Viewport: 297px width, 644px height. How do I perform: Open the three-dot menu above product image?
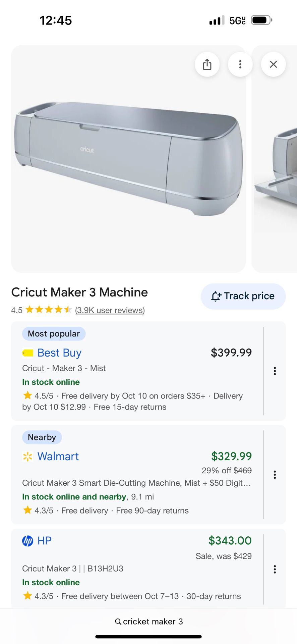click(240, 64)
